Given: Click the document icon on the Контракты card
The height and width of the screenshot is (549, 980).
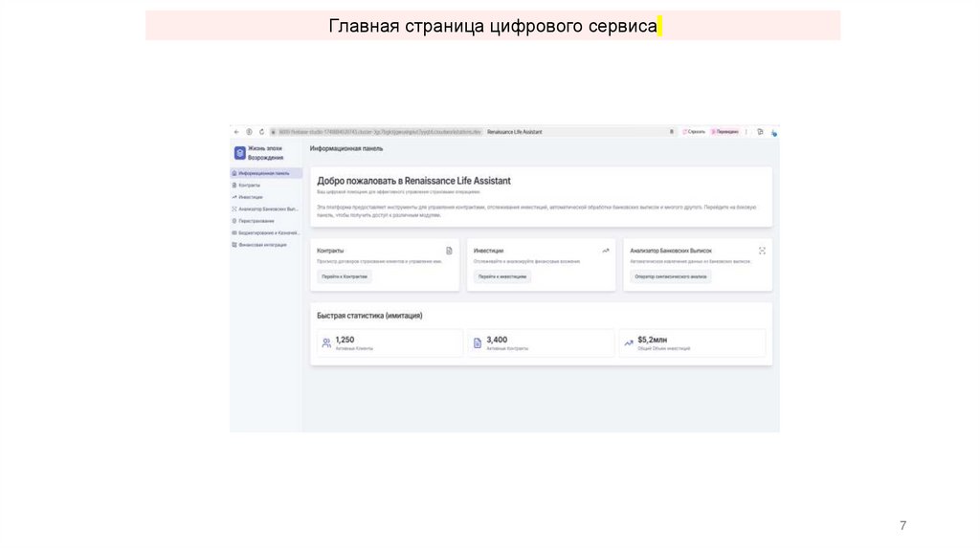Looking at the screenshot, I should pyautogui.click(x=449, y=251).
